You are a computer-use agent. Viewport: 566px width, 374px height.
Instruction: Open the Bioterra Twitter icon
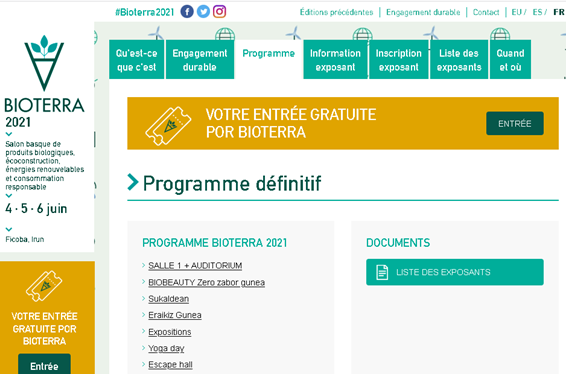[x=203, y=12]
